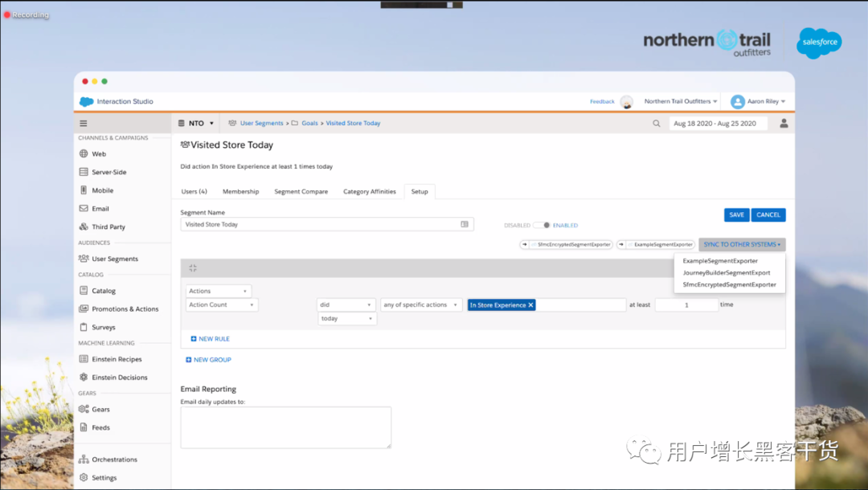Image resolution: width=868 pixels, height=490 pixels.
Task: Click the Segment Name input field
Action: (326, 225)
